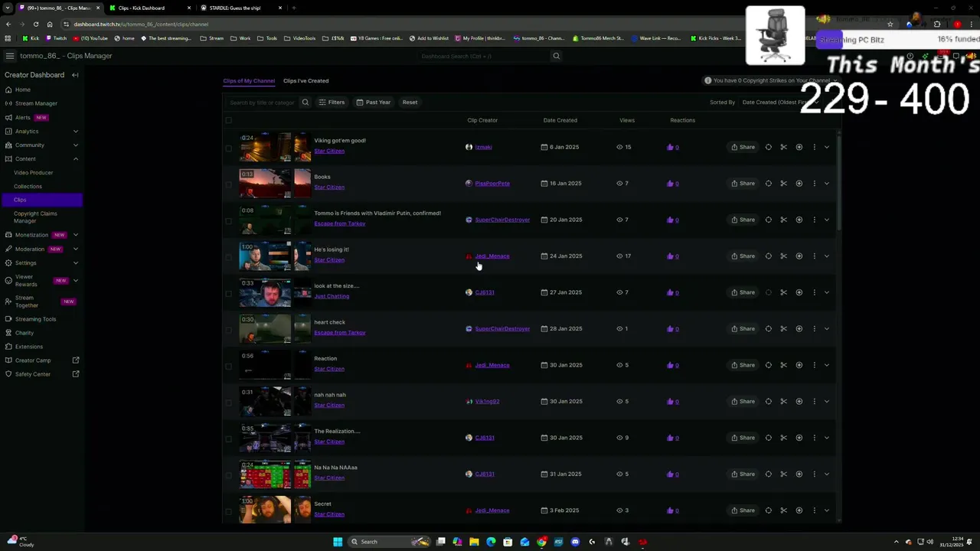Image resolution: width=980 pixels, height=551 pixels.
Task: Open Windows Start menu on taskbar
Action: pyautogui.click(x=338, y=542)
